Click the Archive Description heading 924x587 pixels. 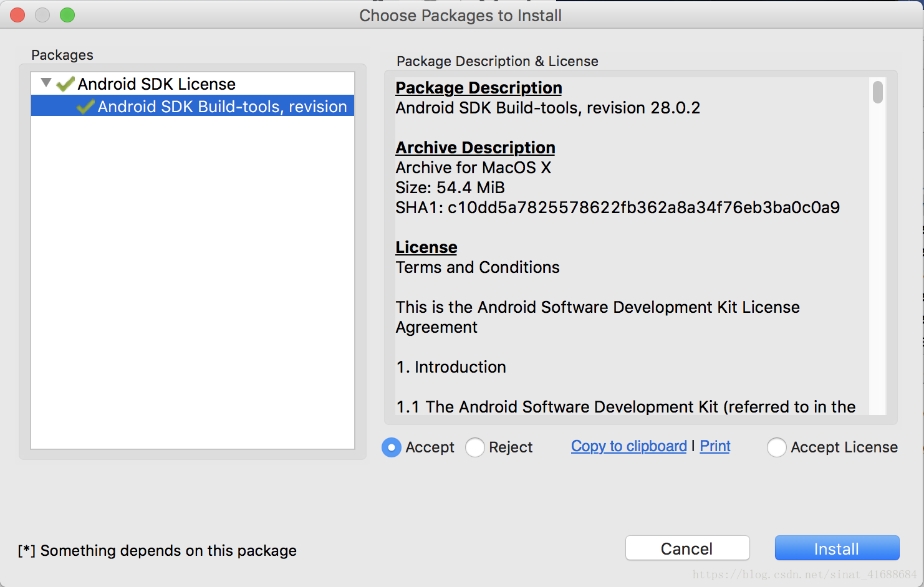(475, 148)
